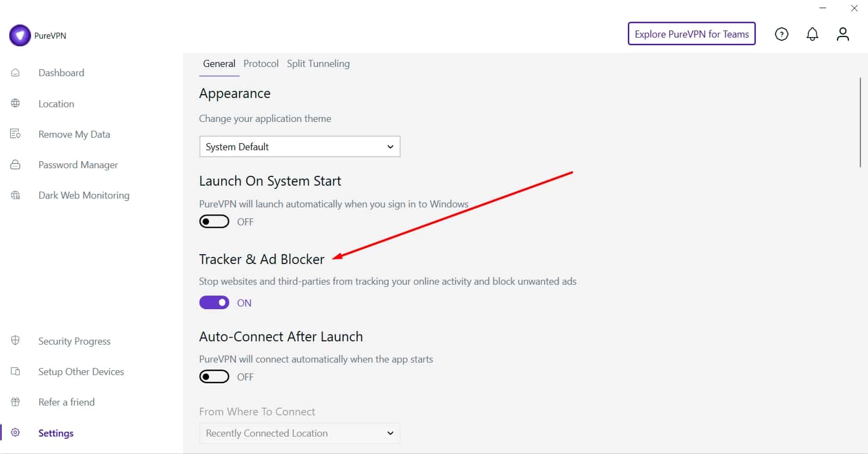The height and width of the screenshot is (454, 868).
Task: Open Remove My Data page
Action: pyautogui.click(x=74, y=134)
